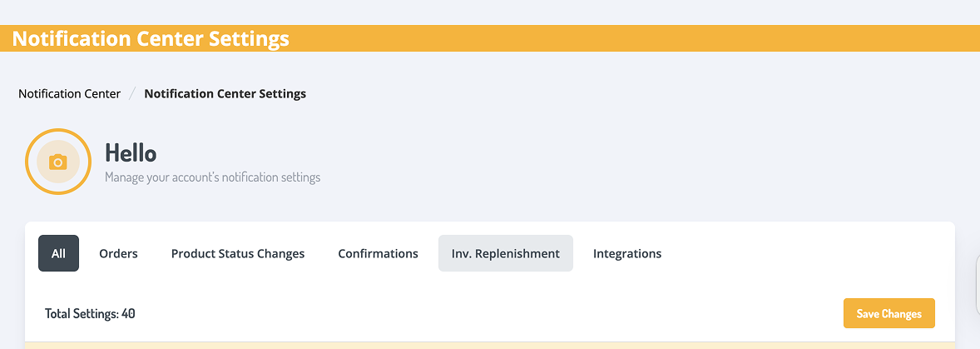Image resolution: width=980 pixels, height=349 pixels.
Task: Click the bold Notification Center Settings breadcrumb
Action: pyautogui.click(x=225, y=94)
